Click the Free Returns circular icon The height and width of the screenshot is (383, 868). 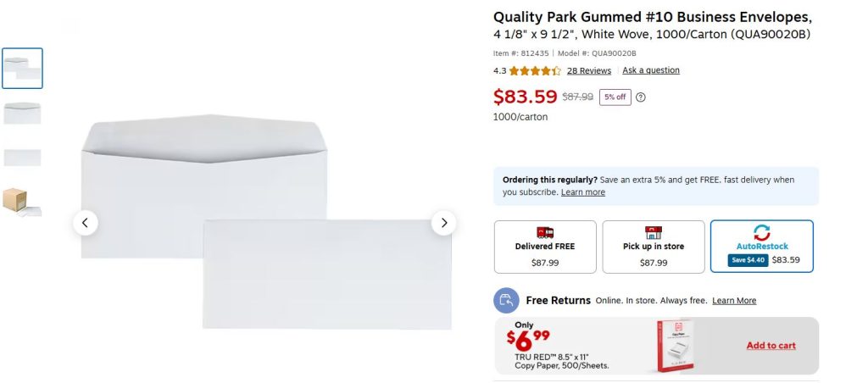coord(506,300)
